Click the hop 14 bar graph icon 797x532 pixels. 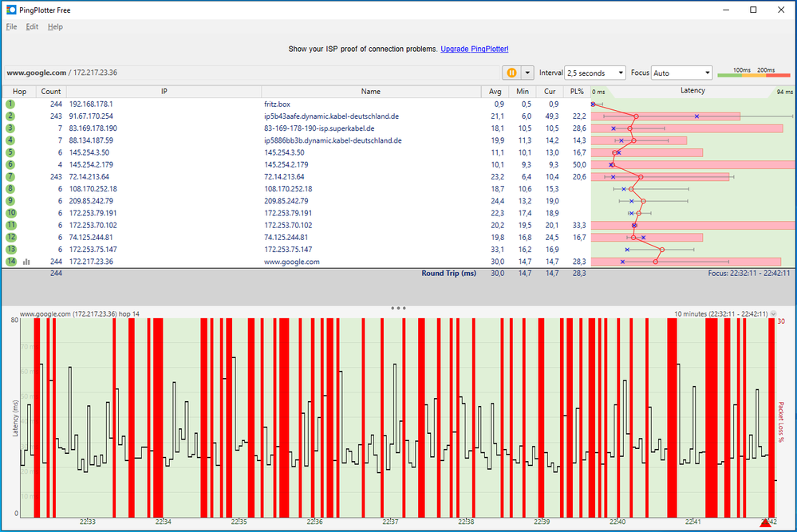(x=26, y=262)
